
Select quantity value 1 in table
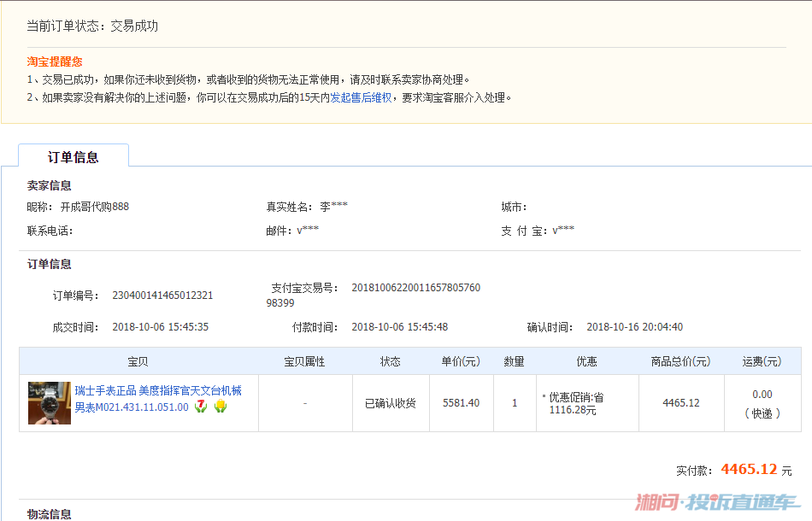coord(515,403)
